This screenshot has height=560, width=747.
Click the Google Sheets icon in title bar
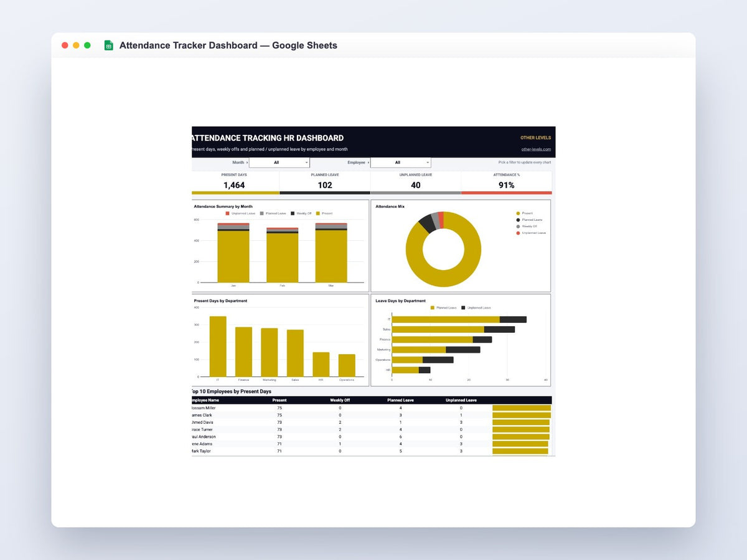[x=108, y=45]
